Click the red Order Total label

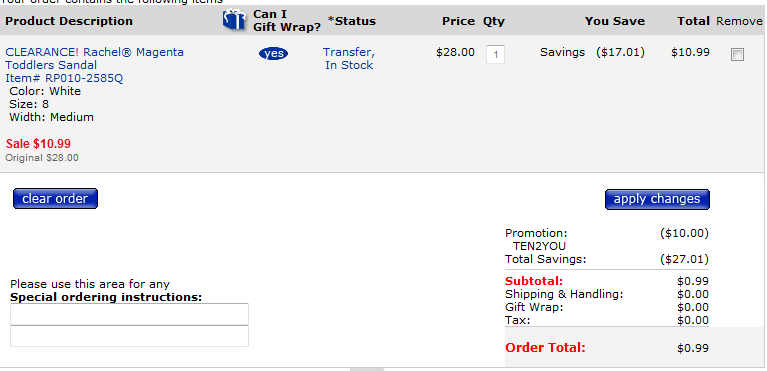click(545, 348)
